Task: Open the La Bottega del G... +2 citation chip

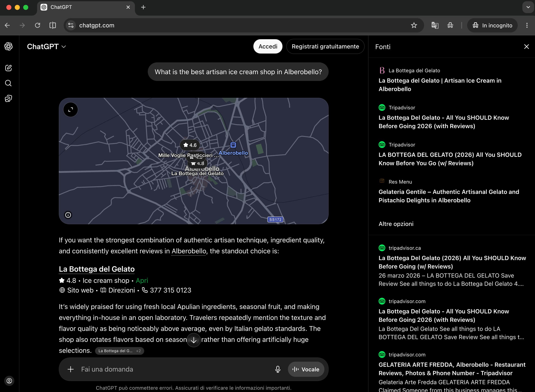Action: (x=119, y=351)
